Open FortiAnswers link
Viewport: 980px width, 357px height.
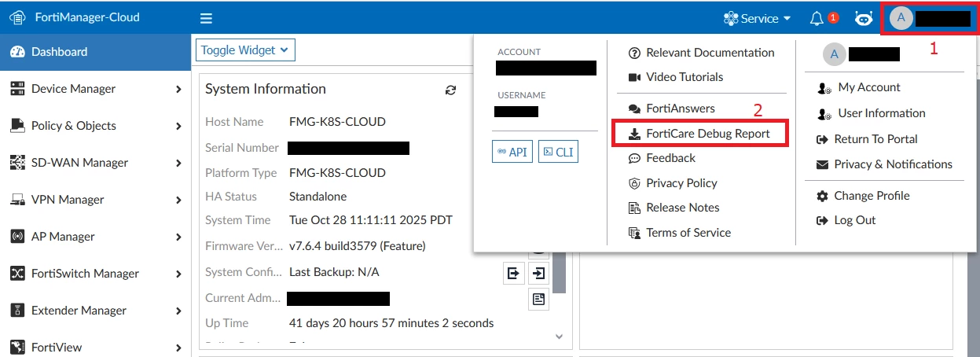671,109
